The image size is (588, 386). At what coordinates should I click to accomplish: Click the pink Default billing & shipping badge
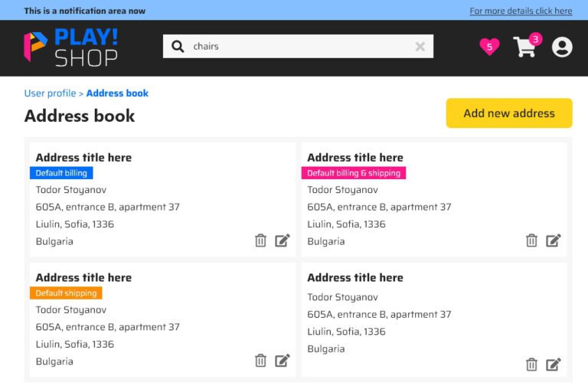[354, 173]
